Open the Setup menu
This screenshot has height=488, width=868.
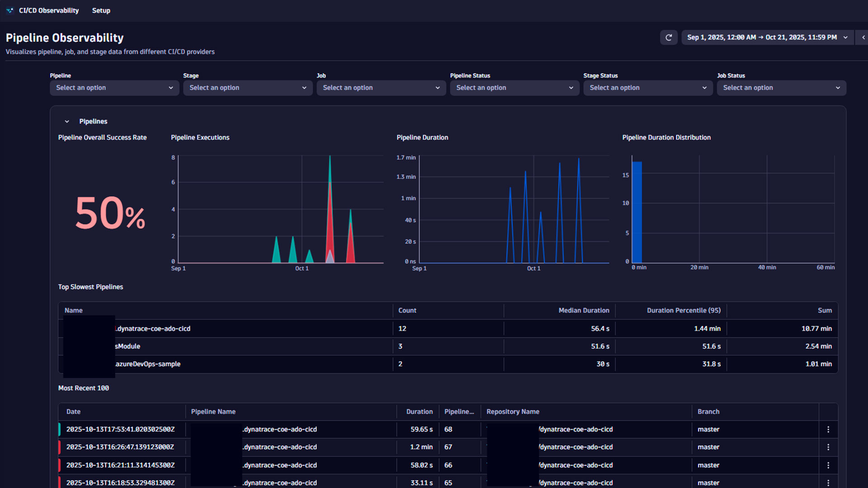click(x=101, y=10)
